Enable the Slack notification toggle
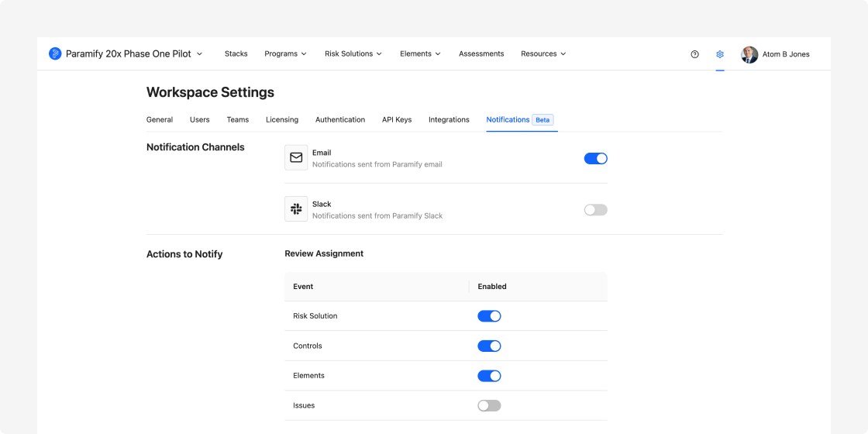868x434 pixels. (596, 210)
